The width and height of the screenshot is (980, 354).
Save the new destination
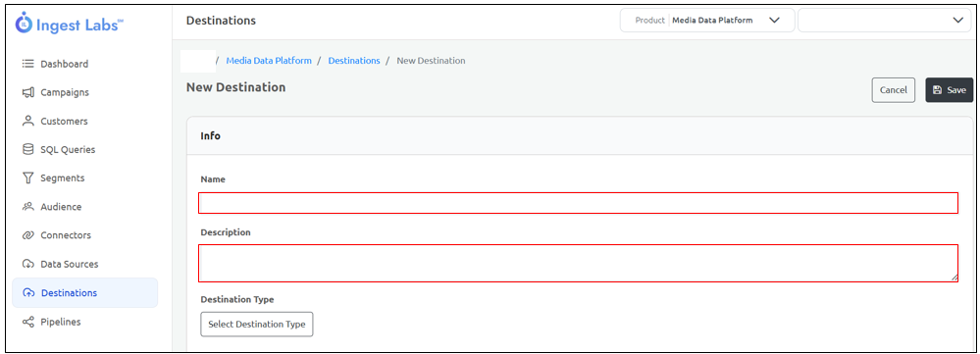(x=949, y=90)
